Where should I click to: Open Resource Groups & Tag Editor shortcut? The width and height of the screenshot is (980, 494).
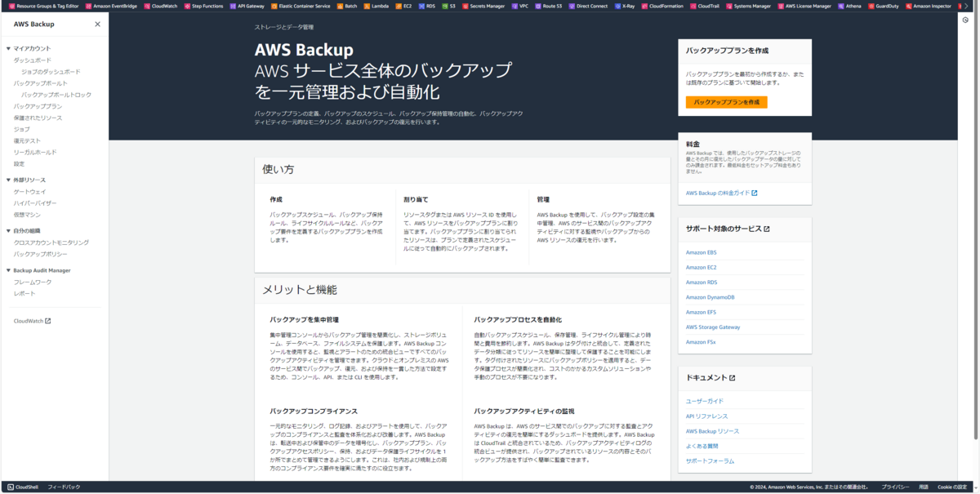click(x=43, y=6)
